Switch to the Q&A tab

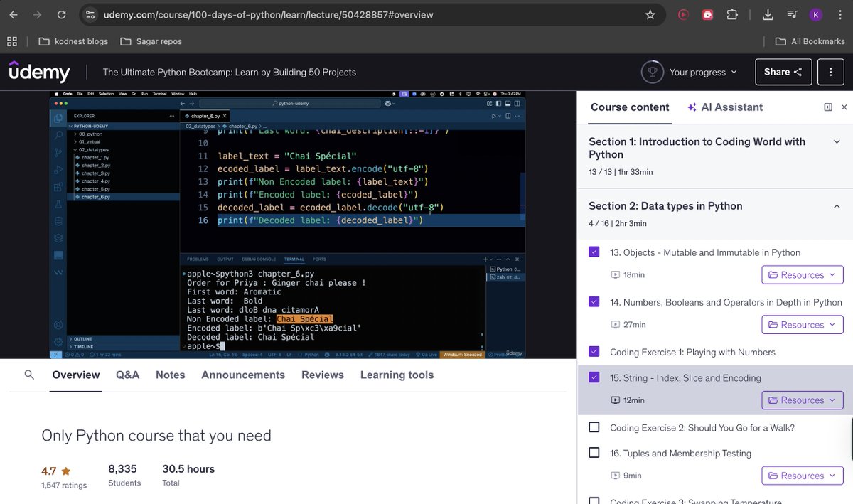click(128, 375)
